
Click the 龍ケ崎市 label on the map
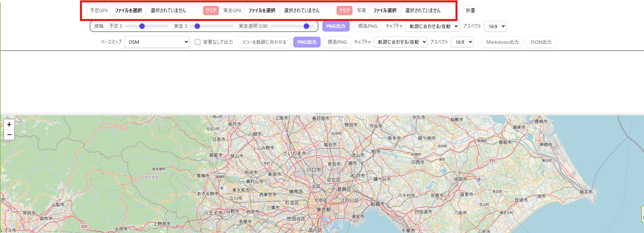coord(427,138)
